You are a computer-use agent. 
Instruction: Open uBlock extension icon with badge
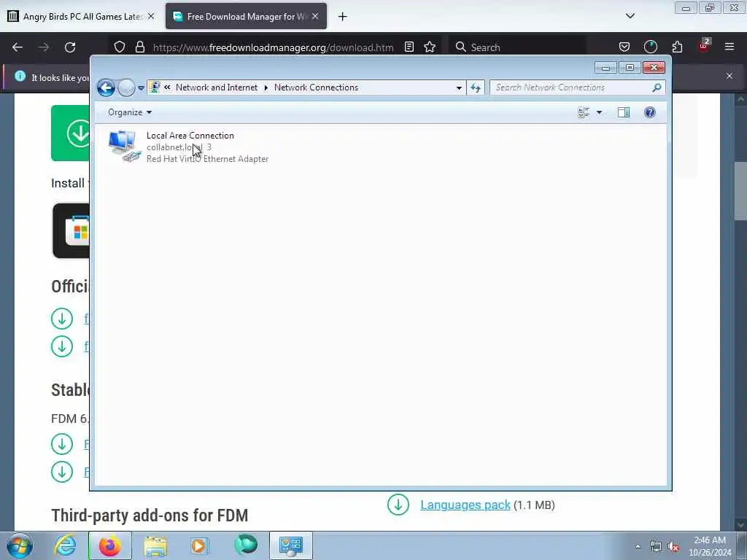(x=704, y=46)
